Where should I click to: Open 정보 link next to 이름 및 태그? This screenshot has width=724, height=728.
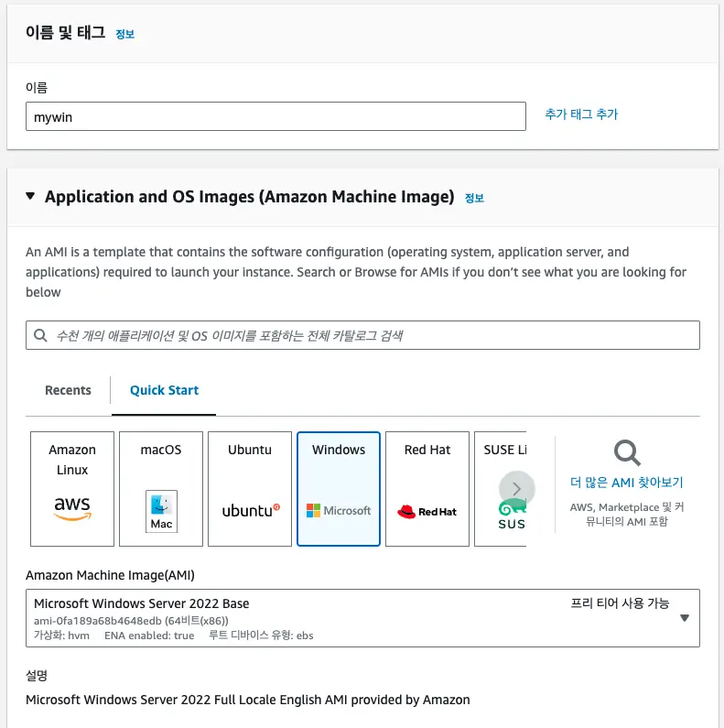tap(124, 34)
